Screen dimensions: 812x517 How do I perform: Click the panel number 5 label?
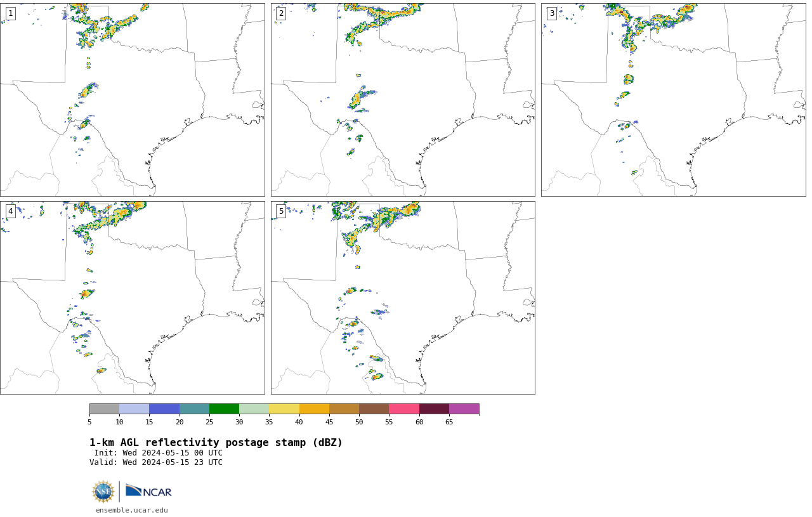[x=281, y=211]
